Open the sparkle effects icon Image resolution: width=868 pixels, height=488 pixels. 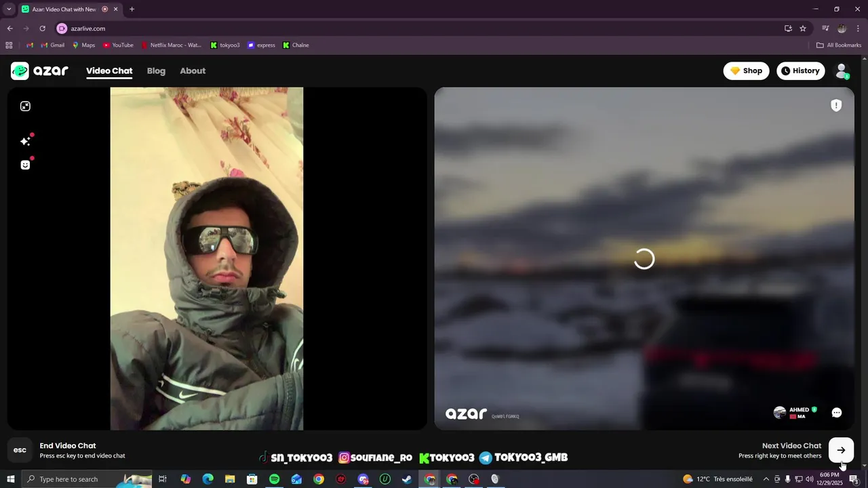25,141
